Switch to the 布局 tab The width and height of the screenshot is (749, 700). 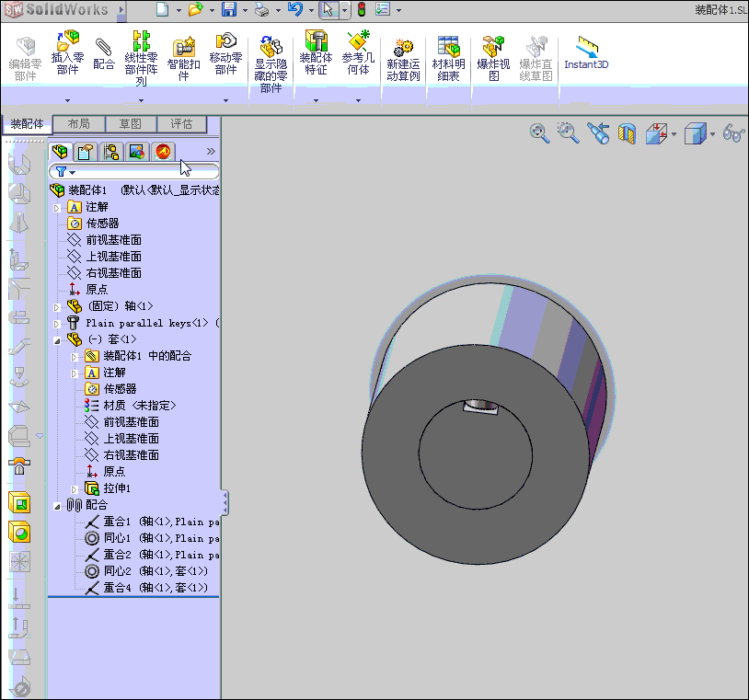click(x=79, y=124)
